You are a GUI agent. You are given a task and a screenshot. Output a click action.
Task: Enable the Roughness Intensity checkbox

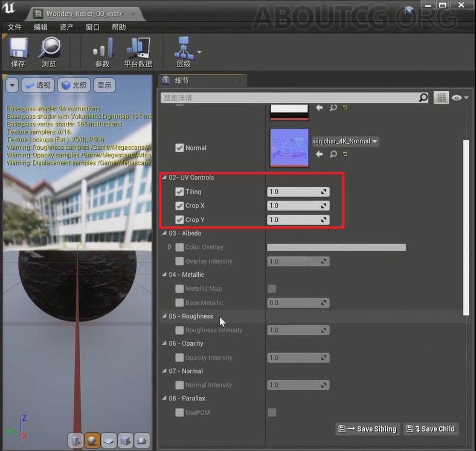179,330
